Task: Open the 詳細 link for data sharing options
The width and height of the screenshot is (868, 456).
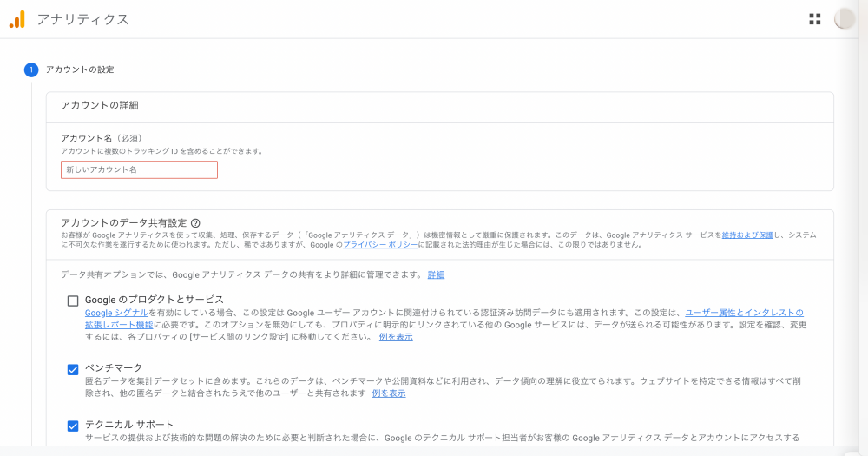Action: pos(437,274)
